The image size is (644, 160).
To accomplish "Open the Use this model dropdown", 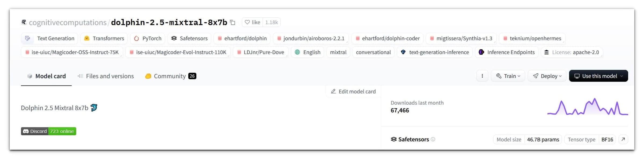I will pyautogui.click(x=598, y=76).
